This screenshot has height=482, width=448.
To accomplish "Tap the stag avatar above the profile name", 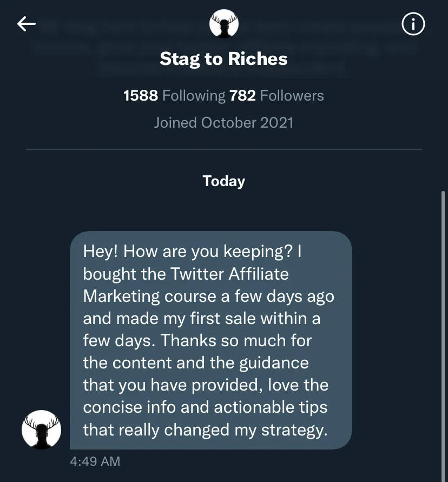I will tap(223, 24).
